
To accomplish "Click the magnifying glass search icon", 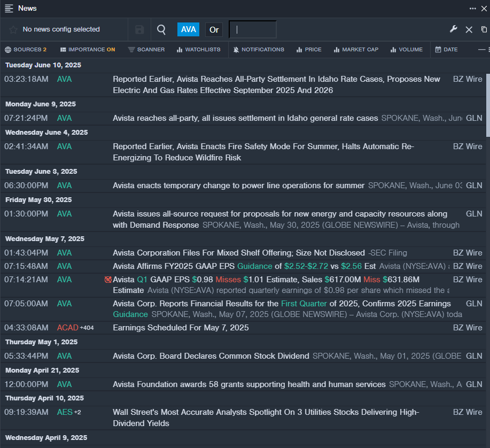I will 161,30.
